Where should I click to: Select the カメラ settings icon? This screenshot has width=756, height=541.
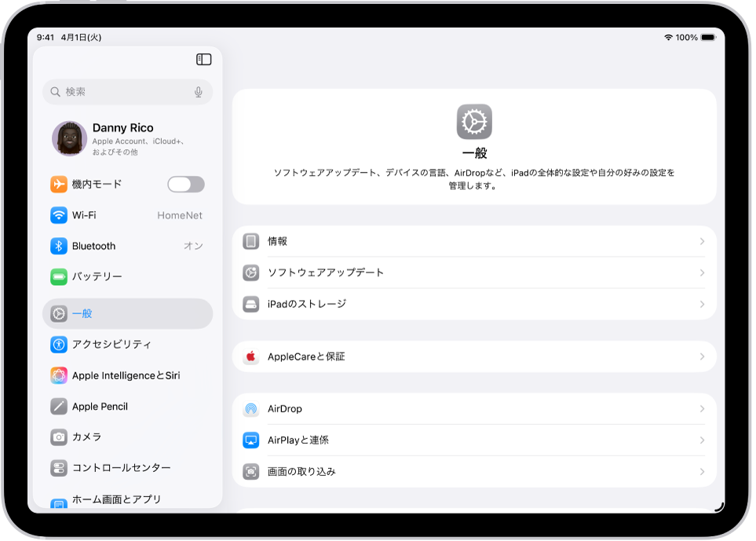click(x=59, y=437)
